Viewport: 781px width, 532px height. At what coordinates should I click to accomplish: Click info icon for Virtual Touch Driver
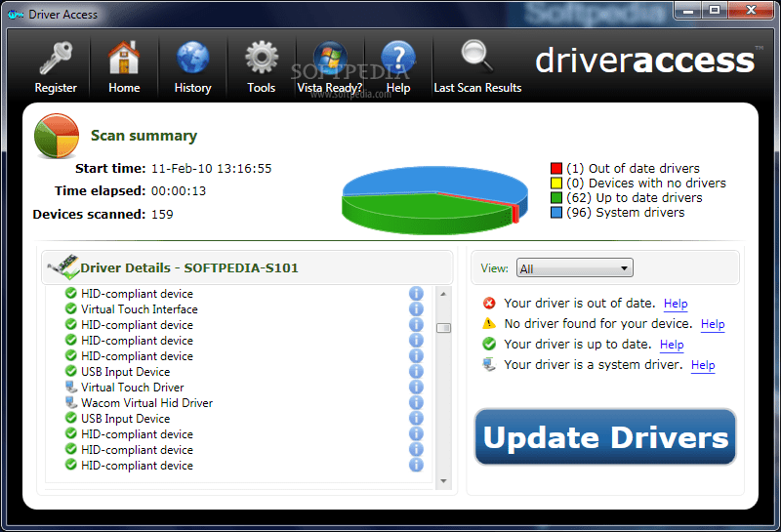tap(416, 388)
